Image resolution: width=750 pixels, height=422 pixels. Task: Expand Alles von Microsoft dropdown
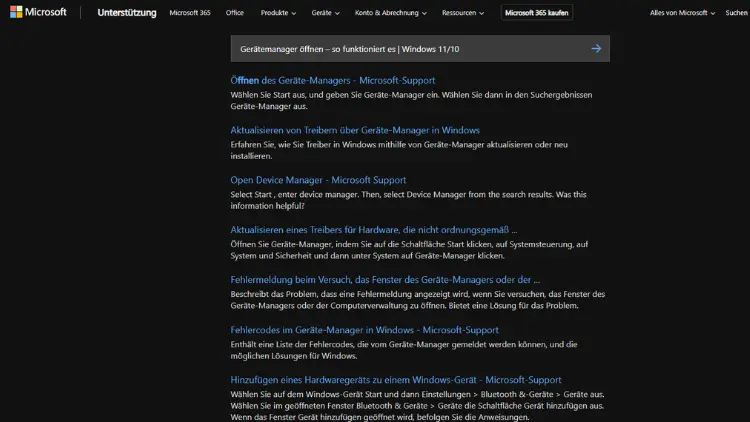click(682, 13)
